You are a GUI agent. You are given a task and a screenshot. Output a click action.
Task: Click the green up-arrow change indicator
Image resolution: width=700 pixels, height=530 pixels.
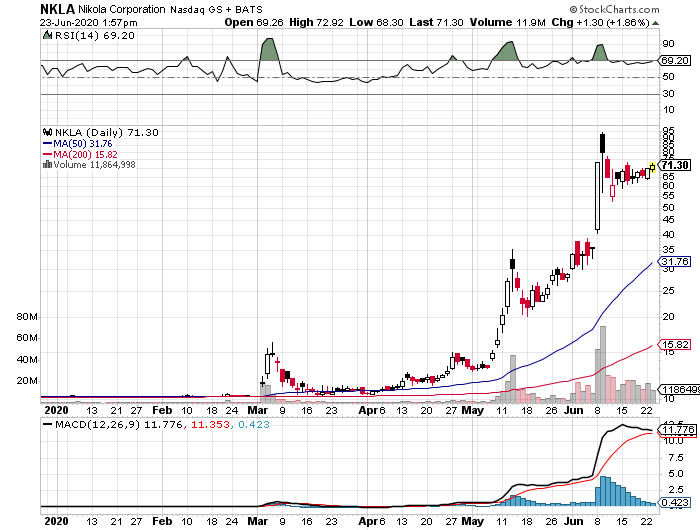[x=655, y=23]
